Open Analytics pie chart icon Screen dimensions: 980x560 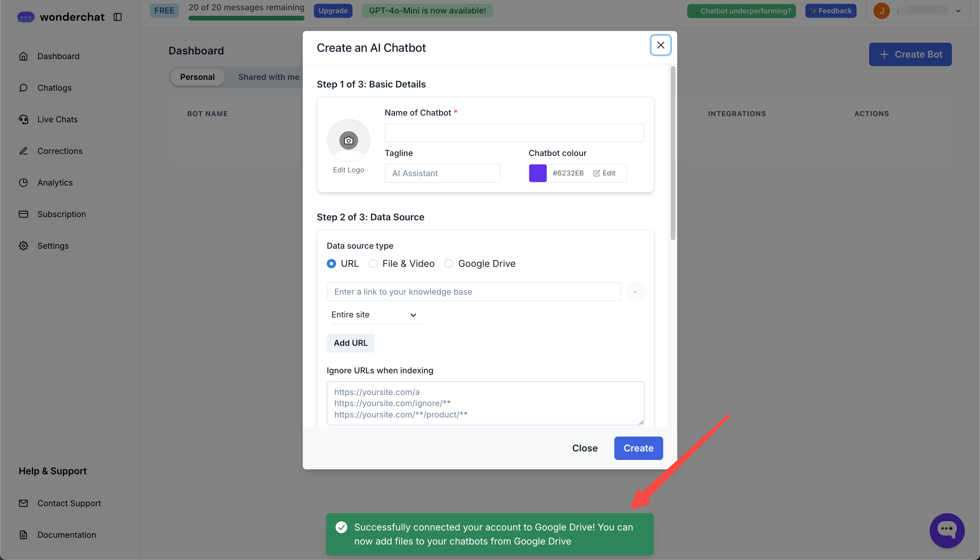coord(23,182)
